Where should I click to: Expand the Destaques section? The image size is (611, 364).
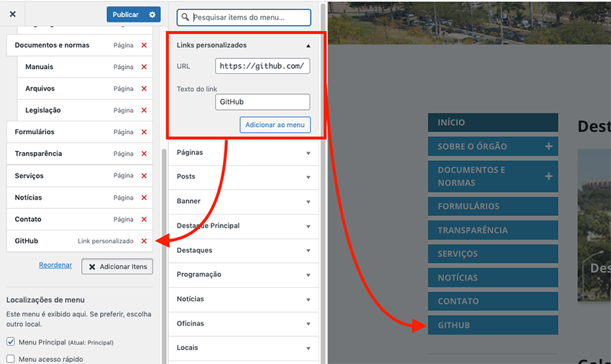244,251
